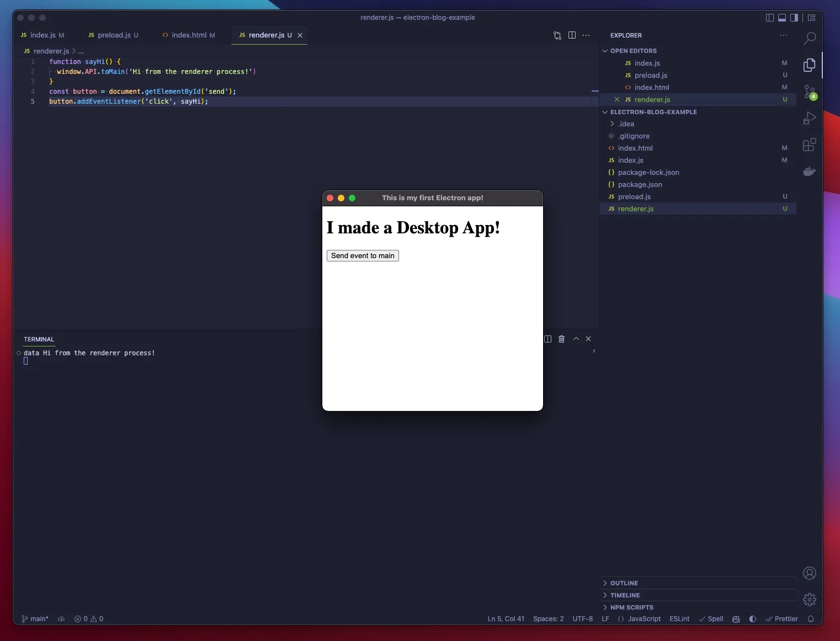Toggle the secondary side bar layout button
This screenshot has width=840, height=641.
tap(794, 18)
